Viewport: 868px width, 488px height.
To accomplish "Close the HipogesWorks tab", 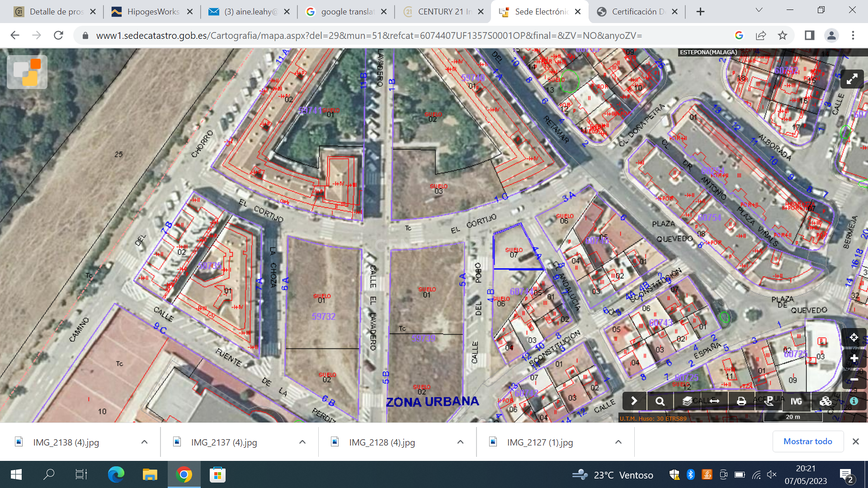I will 190,12.
